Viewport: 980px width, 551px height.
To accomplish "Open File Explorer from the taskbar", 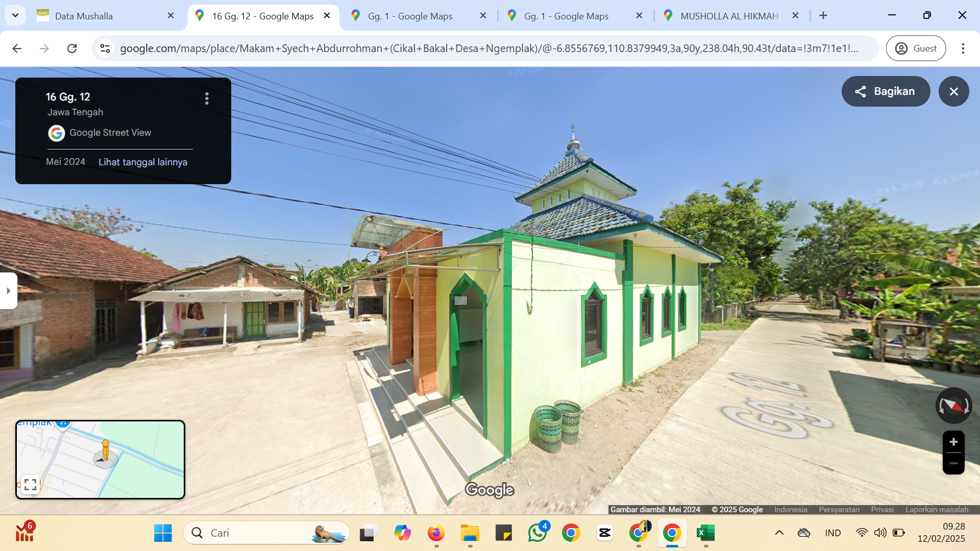I will tap(470, 533).
